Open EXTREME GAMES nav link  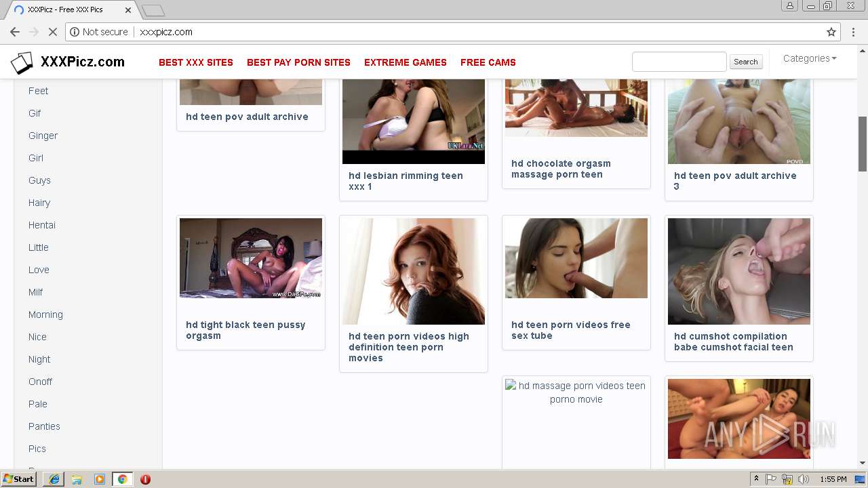pyautogui.click(x=406, y=62)
